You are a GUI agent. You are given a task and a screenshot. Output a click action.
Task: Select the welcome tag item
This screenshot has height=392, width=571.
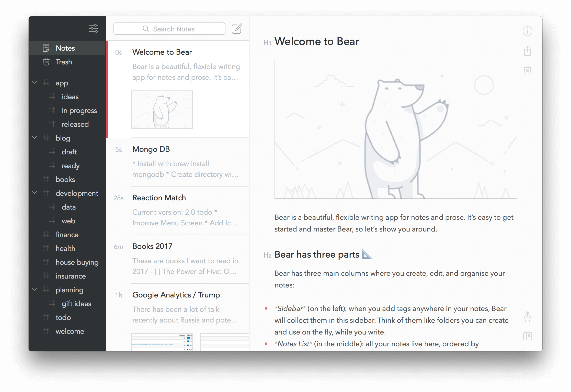70,331
